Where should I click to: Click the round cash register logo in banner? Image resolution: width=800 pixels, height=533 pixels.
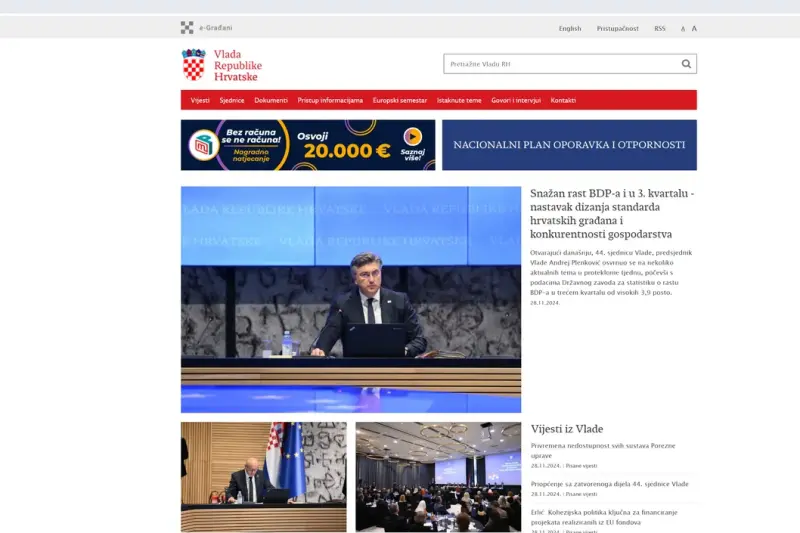204,145
